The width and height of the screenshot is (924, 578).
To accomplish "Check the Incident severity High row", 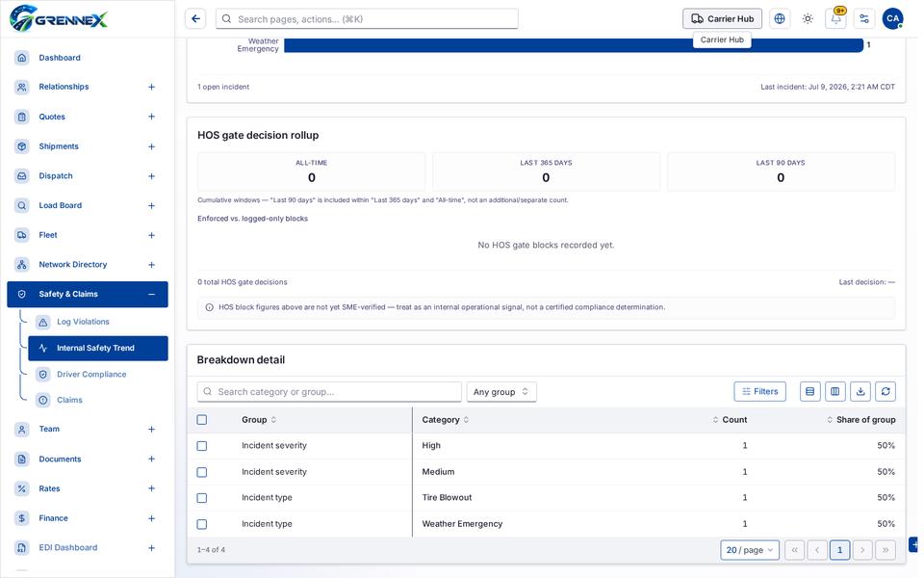I will click(201, 446).
